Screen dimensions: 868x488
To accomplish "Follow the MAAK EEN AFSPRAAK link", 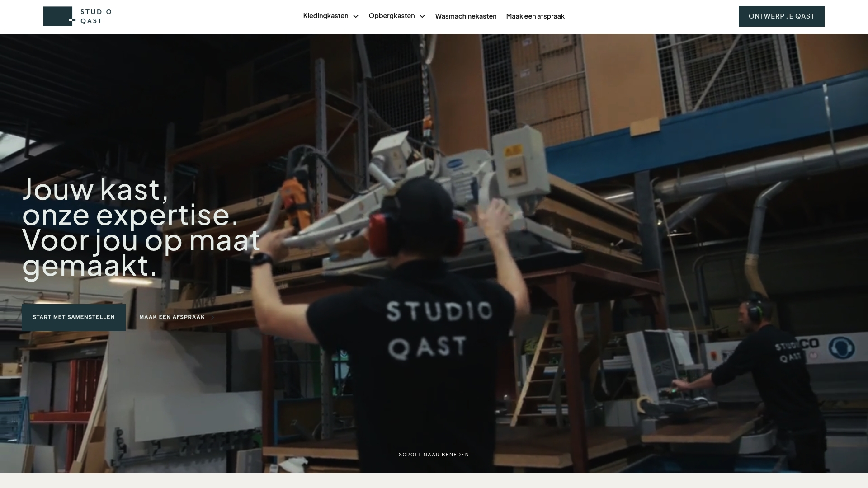I will (172, 317).
